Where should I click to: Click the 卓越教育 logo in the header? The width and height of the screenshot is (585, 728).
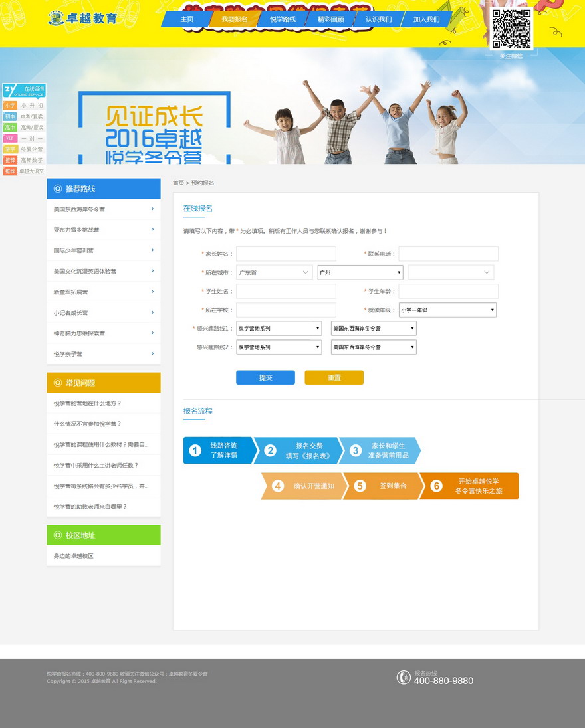pos(82,18)
